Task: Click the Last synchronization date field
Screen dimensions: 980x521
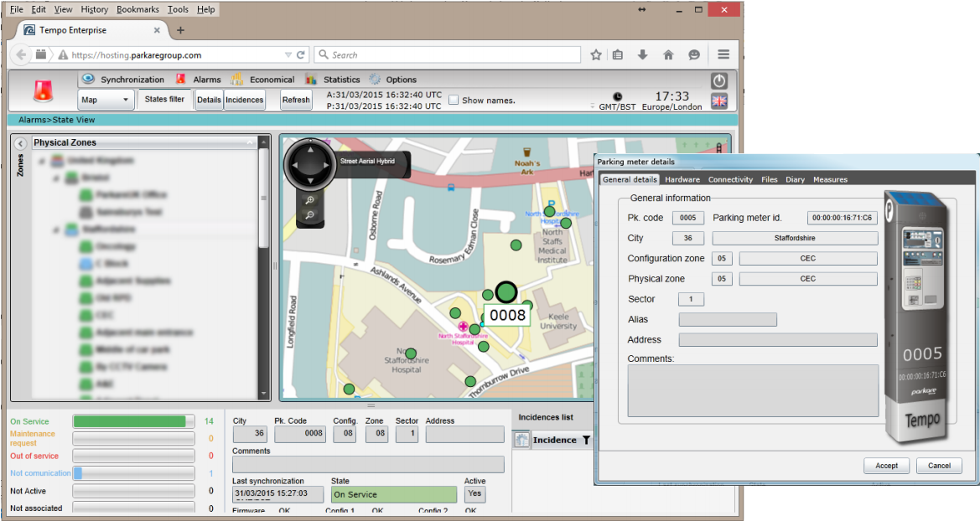Action: [278, 494]
